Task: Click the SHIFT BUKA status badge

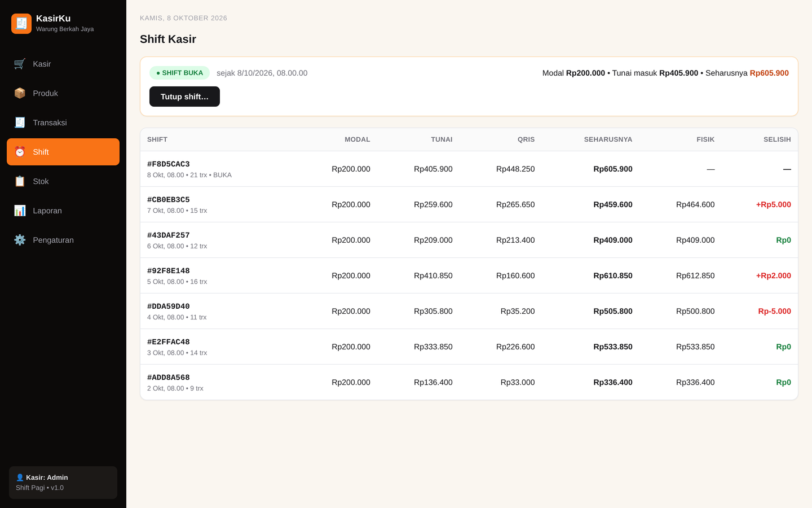Action: tap(179, 73)
